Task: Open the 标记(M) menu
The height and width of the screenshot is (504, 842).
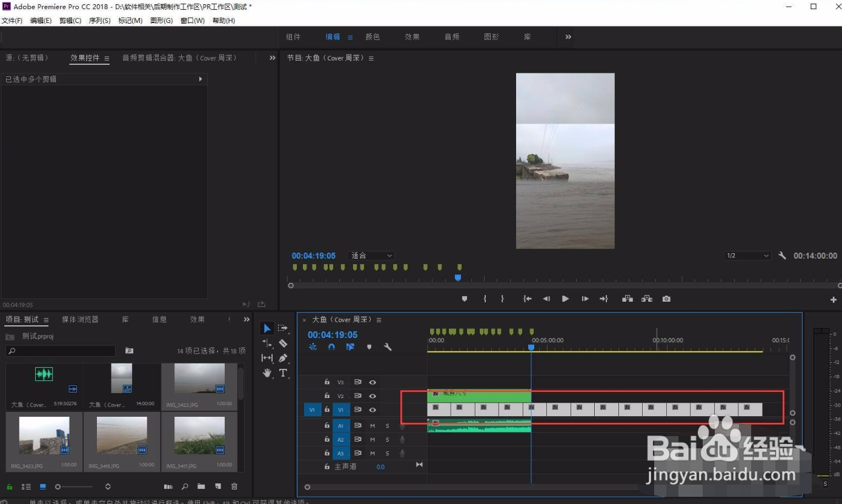Action: pyautogui.click(x=130, y=21)
